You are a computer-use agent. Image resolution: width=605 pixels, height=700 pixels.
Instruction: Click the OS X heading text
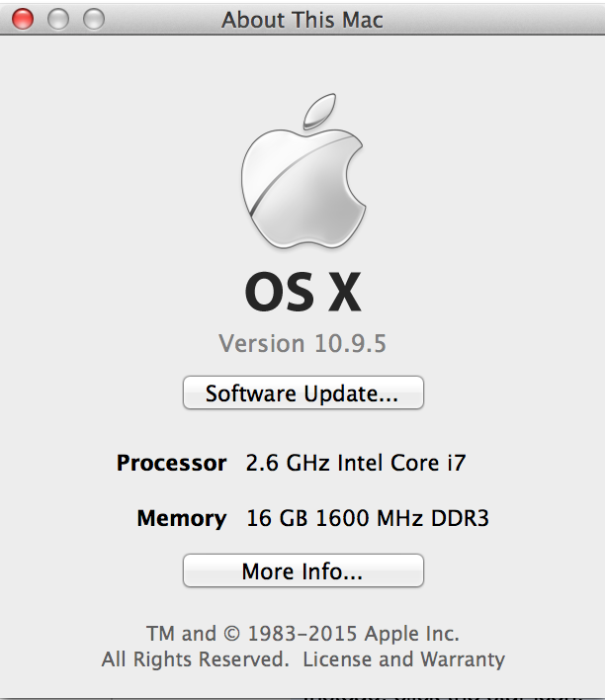tap(302, 293)
